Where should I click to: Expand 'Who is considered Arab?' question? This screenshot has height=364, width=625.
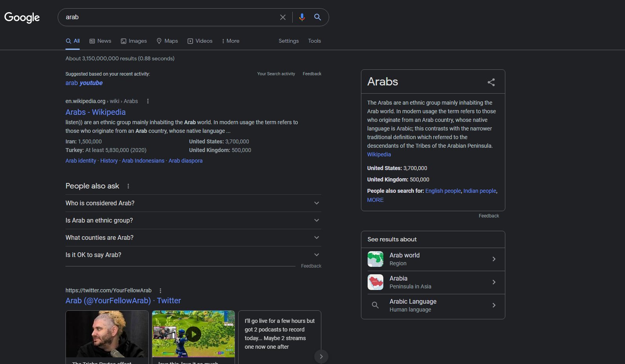[x=193, y=203]
